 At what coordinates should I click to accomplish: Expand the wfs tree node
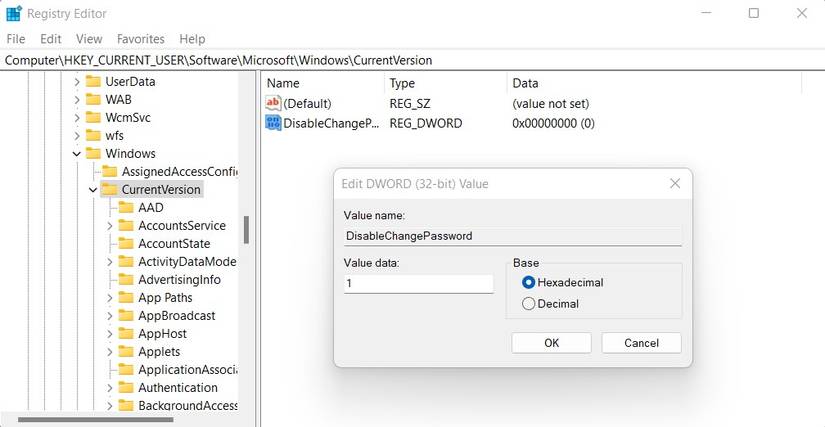[x=77, y=136]
